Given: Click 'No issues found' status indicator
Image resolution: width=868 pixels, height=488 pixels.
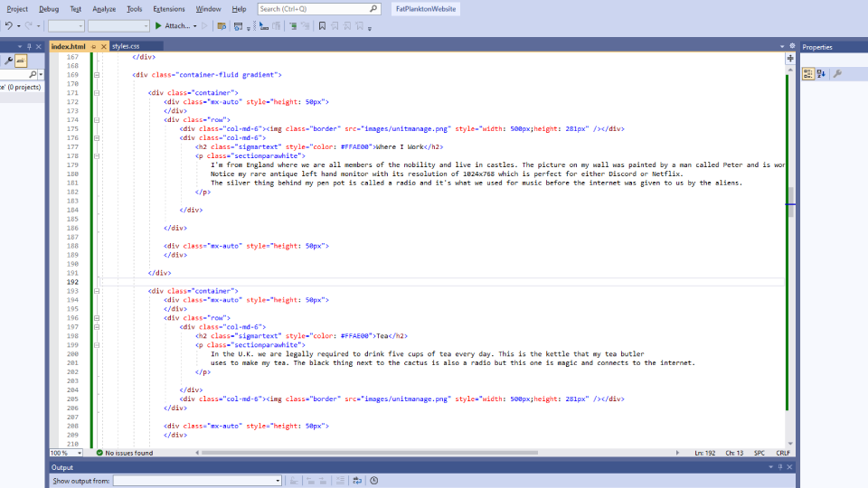Looking at the screenshot, I should click(125, 453).
